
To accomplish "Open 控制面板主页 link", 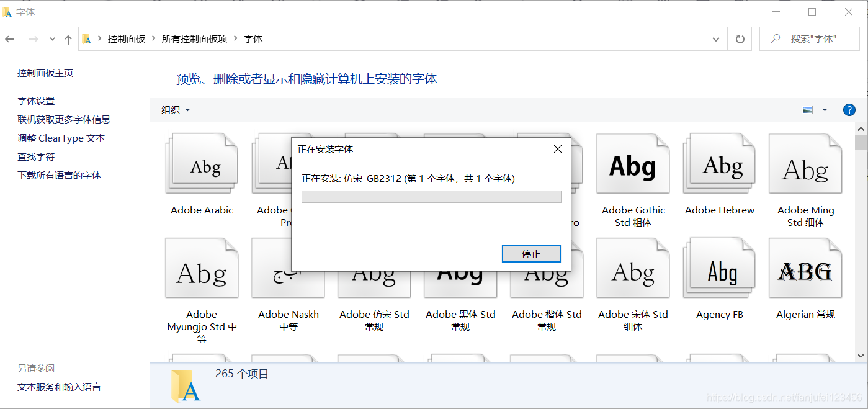I will [45, 73].
